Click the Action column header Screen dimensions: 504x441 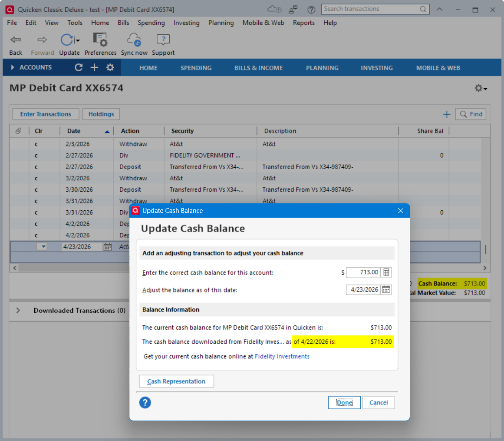click(130, 131)
